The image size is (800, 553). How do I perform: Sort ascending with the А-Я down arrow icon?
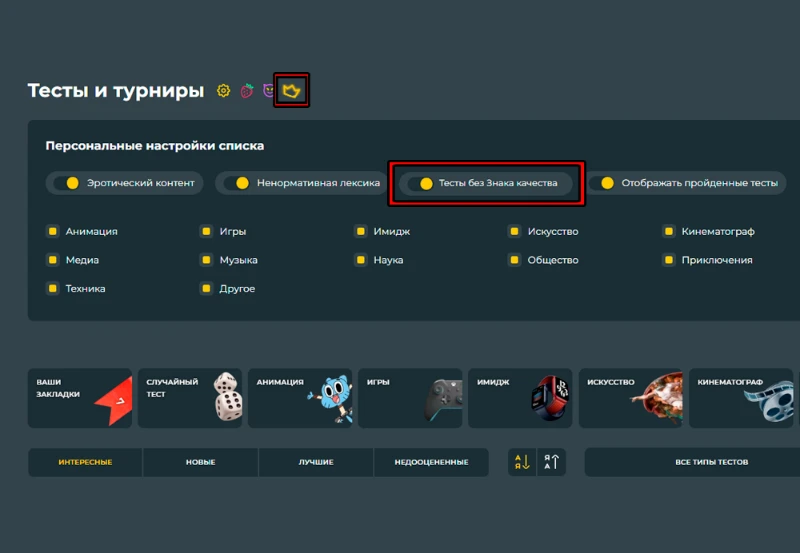pos(522,462)
